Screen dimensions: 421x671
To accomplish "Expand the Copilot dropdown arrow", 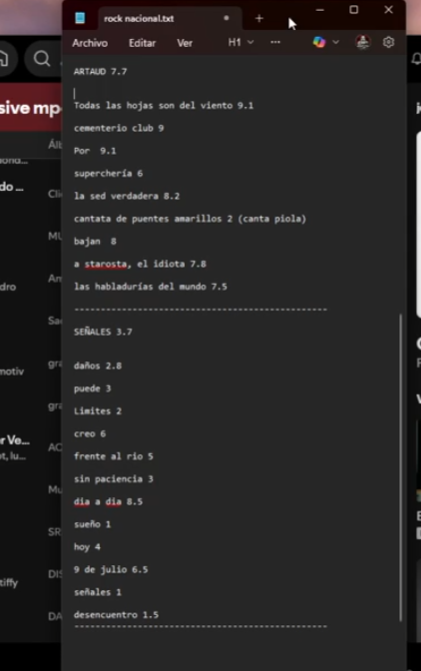I will [x=336, y=42].
